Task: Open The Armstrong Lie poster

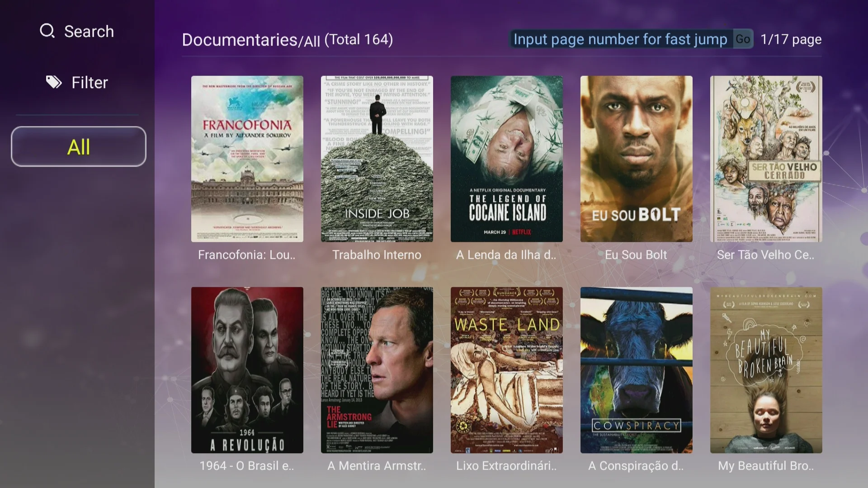Action: point(377,370)
